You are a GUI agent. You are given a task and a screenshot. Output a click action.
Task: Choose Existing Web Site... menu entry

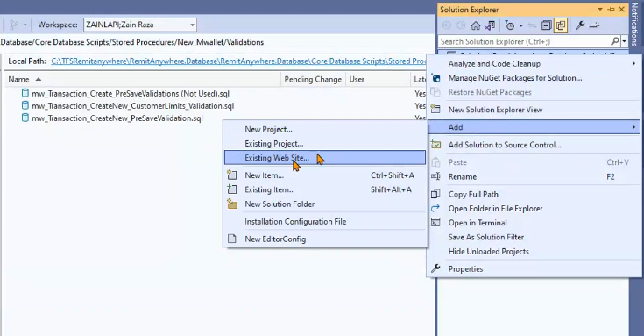325,158
